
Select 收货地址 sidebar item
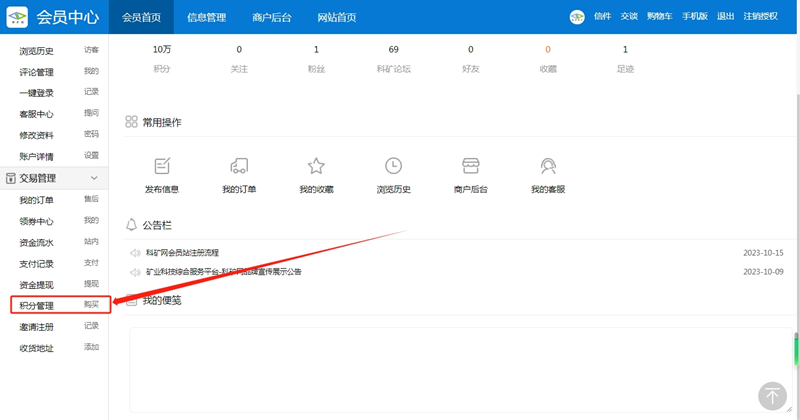pos(37,348)
